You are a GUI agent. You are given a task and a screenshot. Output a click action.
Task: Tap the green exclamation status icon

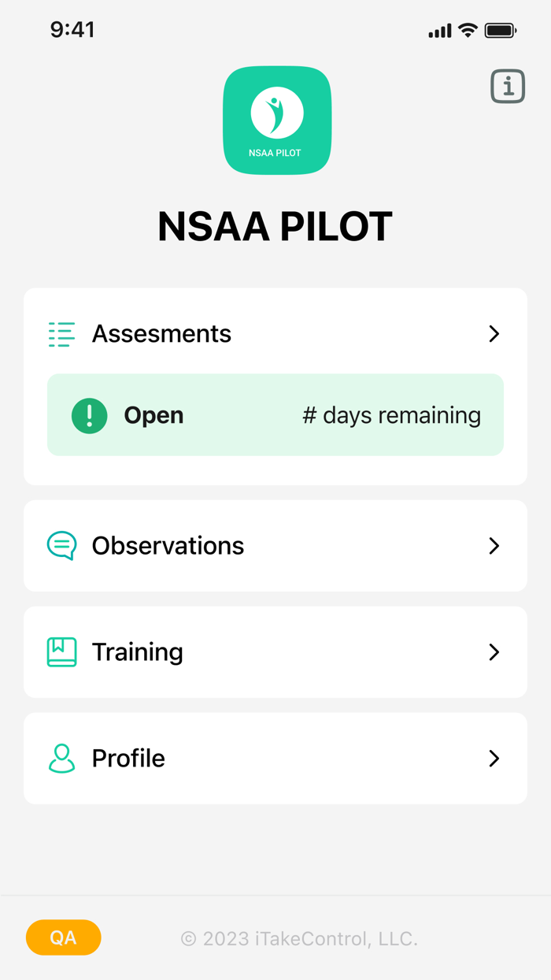tap(90, 415)
